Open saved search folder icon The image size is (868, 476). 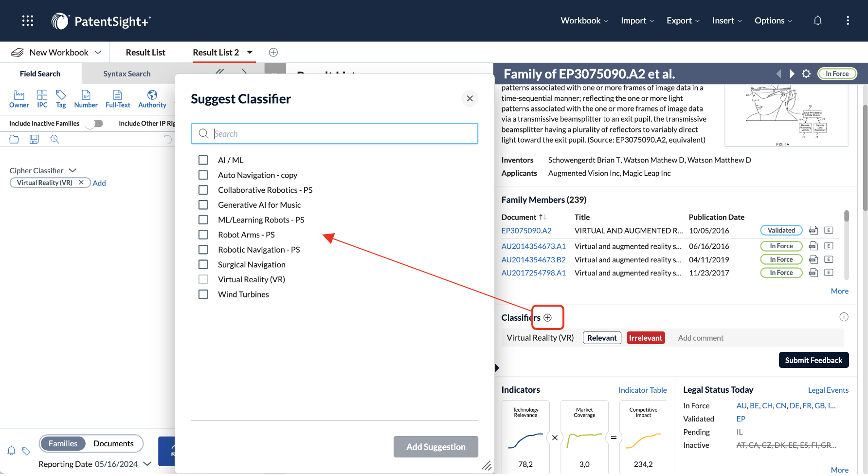(14, 139)
